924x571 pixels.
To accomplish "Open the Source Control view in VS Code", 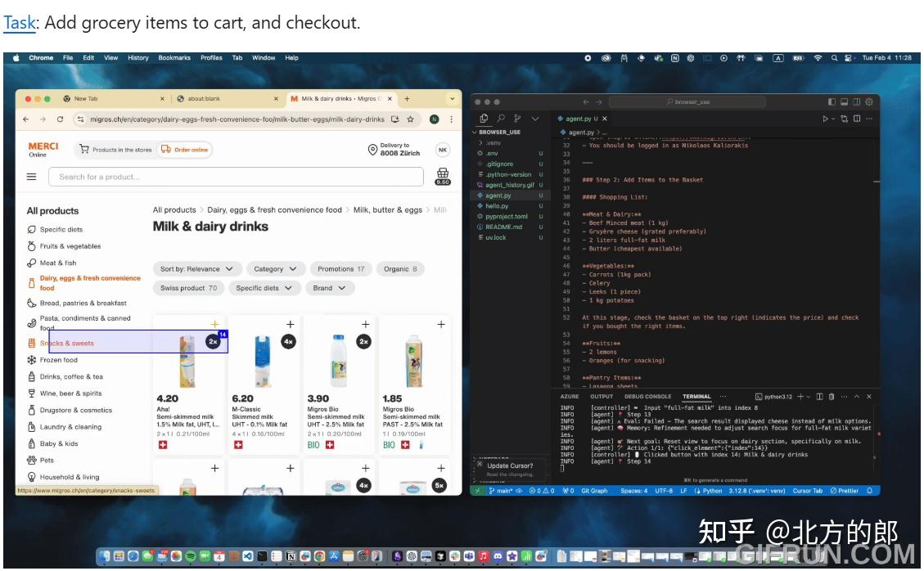I will click(517, 119).
